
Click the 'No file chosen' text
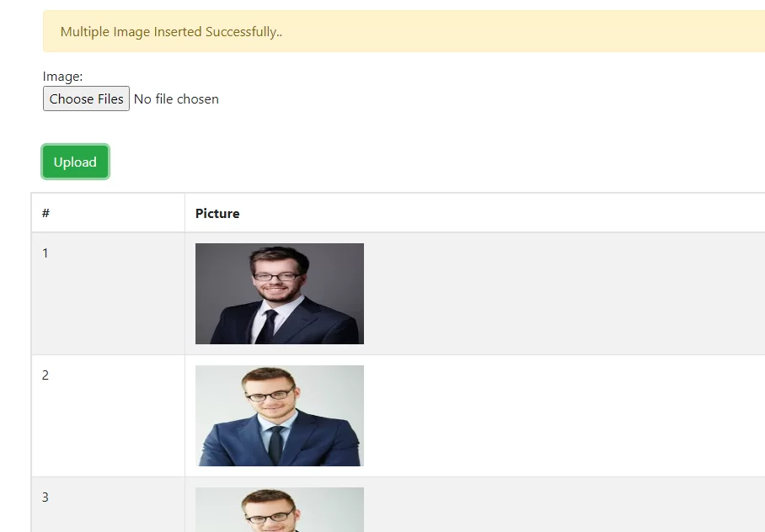tap(176, 99)
